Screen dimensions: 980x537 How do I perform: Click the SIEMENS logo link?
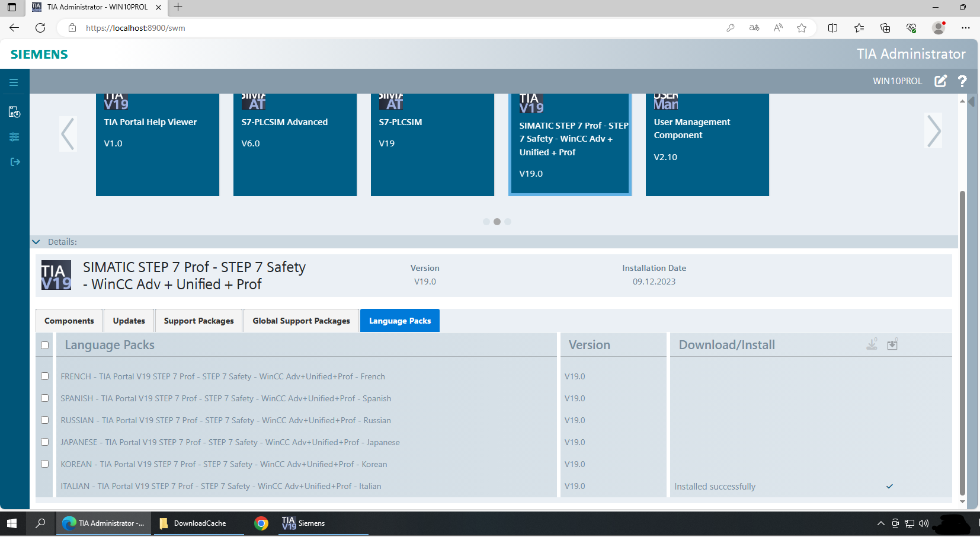(x=38, y=54)
